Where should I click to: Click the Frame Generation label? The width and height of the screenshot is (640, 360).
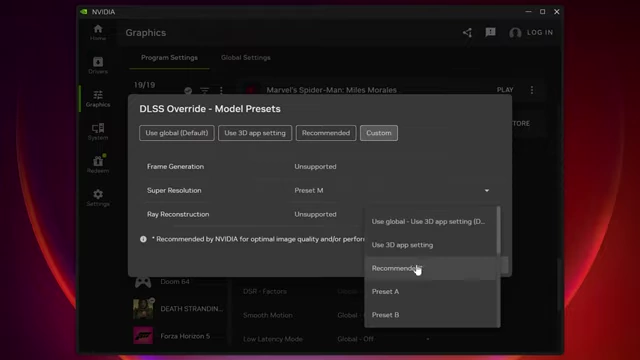pyautogui.click(x=176, y=167)
